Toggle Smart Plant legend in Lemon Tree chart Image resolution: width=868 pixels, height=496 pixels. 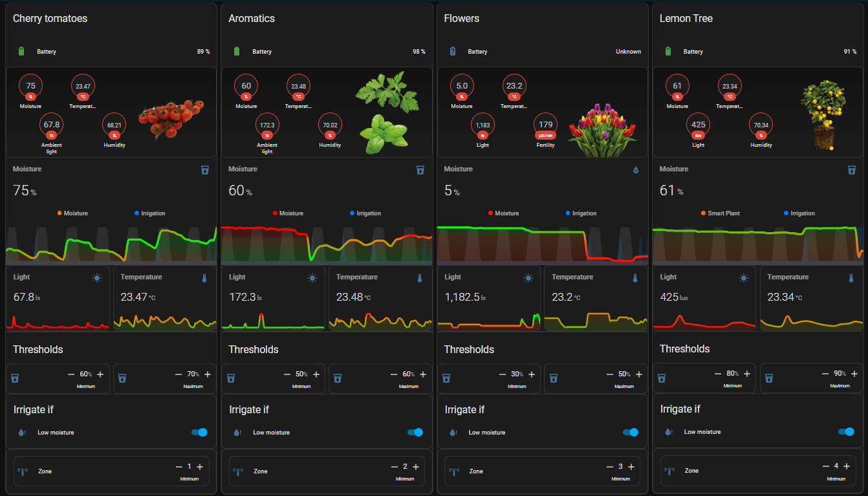(720, 213)
